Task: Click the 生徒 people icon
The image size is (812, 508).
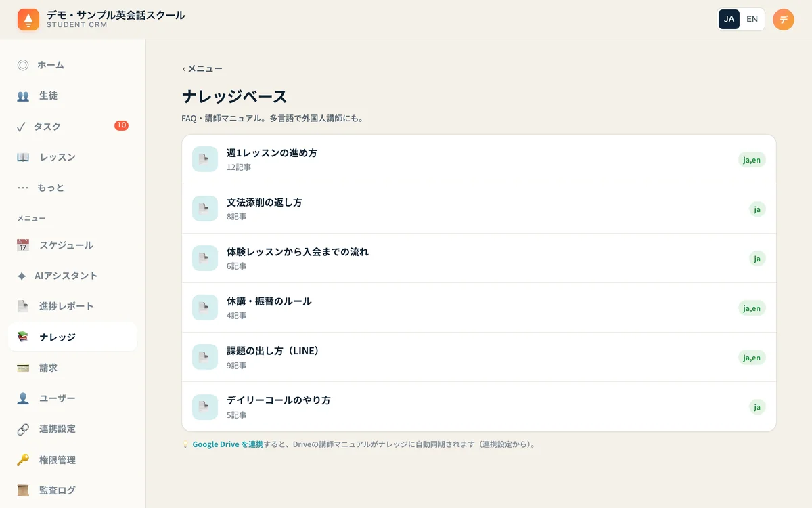Action: 23,96
